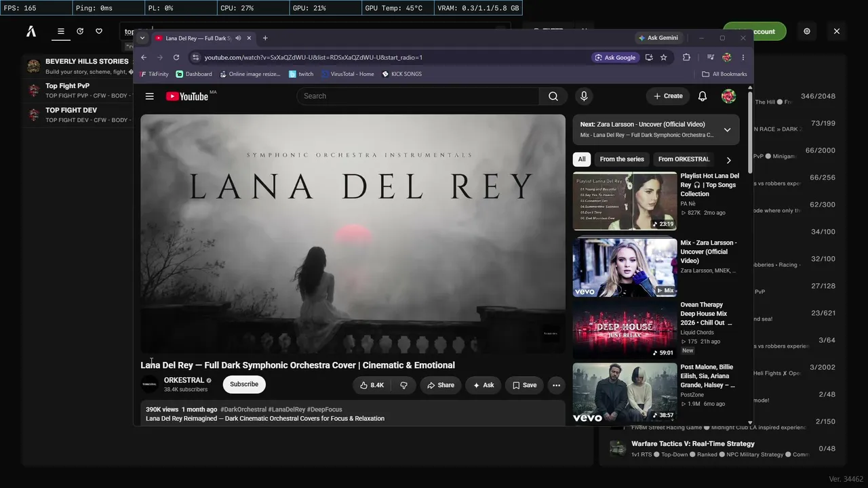Image resolution: width=868 pixels, height=488 pixels.
Task: Expand the Chrome tab search dropdown
Action: tap(142, 38)
